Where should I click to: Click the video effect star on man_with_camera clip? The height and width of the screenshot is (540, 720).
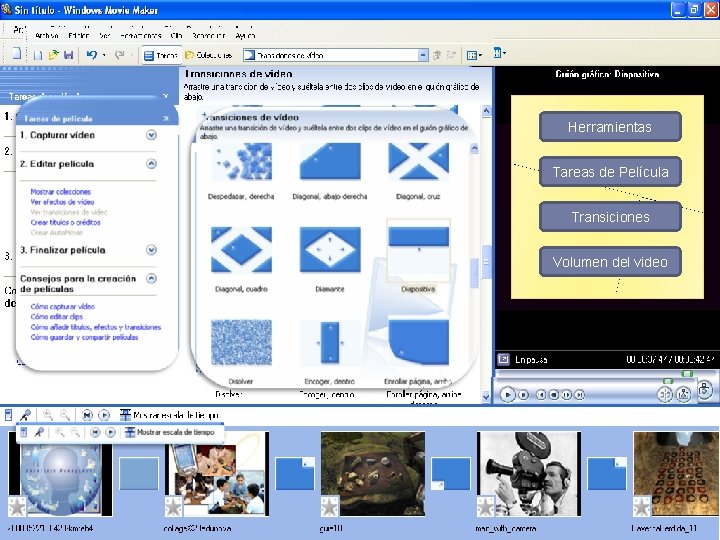point(486,507)
